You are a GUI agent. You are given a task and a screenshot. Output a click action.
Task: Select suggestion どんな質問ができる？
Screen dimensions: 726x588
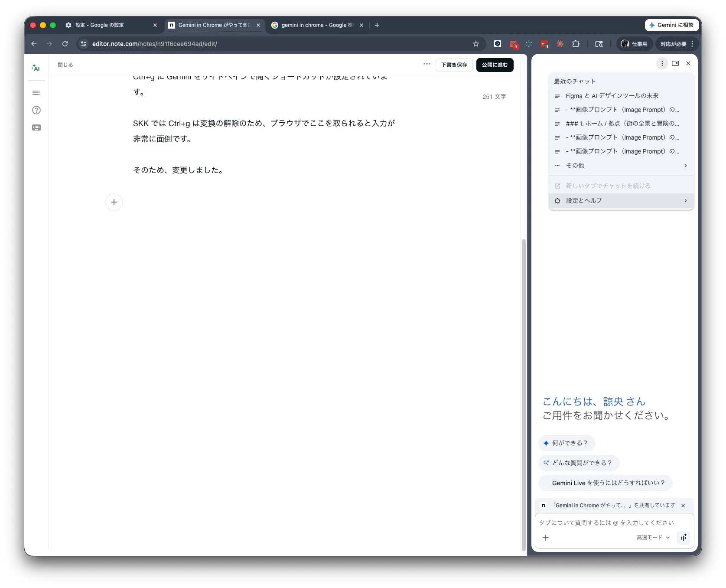(x=579, y=463)
